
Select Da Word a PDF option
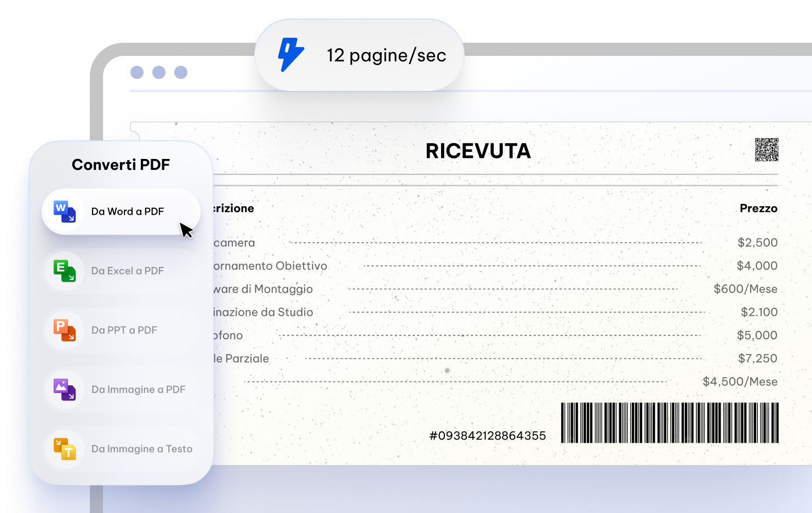(x=121, y=212)
